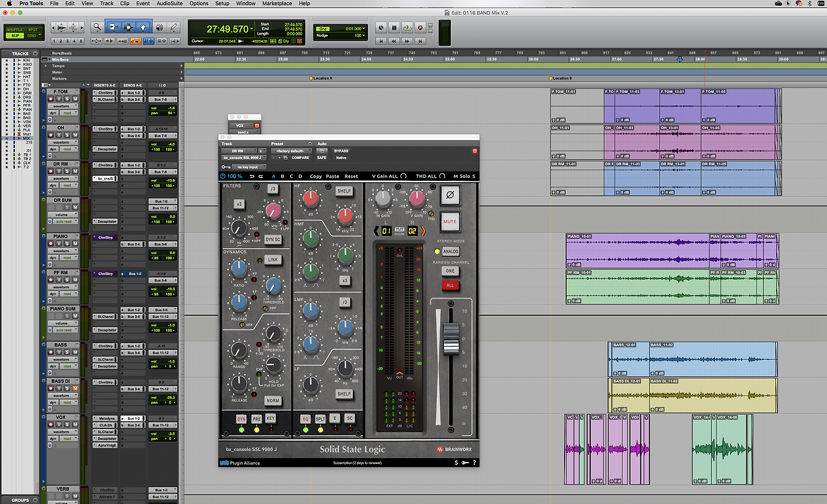Image resolution: width=827 pixels, height=504 pixels.
Task: Toggle the ANALOG stereo mode button
Action: [450, 251]
